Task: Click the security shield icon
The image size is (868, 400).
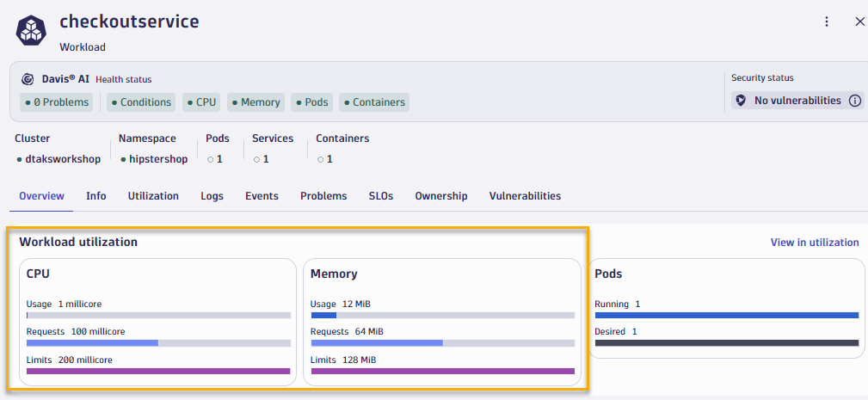Action: (x=740, y=101)
